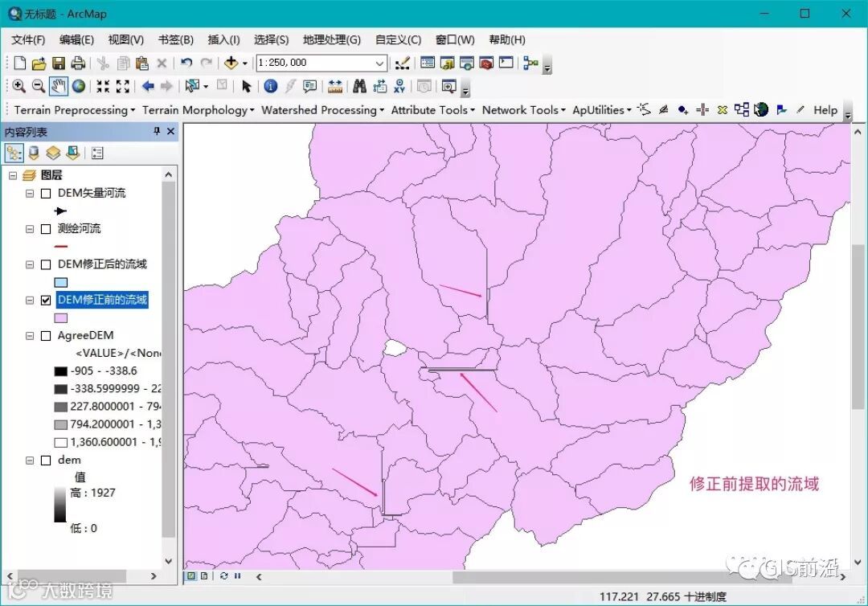Enable the DEM修正后的流域 layer checkbox
This screenshot has height=606, width=868.
pos(46,264)
